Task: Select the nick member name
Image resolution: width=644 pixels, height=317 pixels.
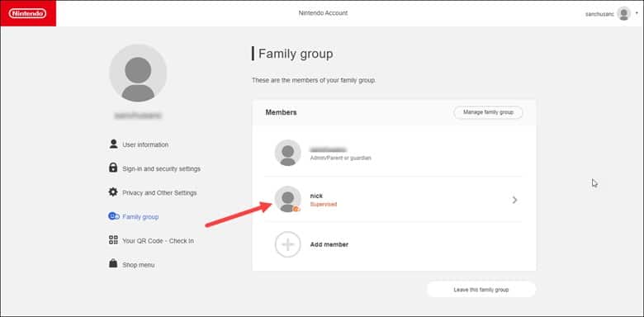Action: (x=316, y=196)
